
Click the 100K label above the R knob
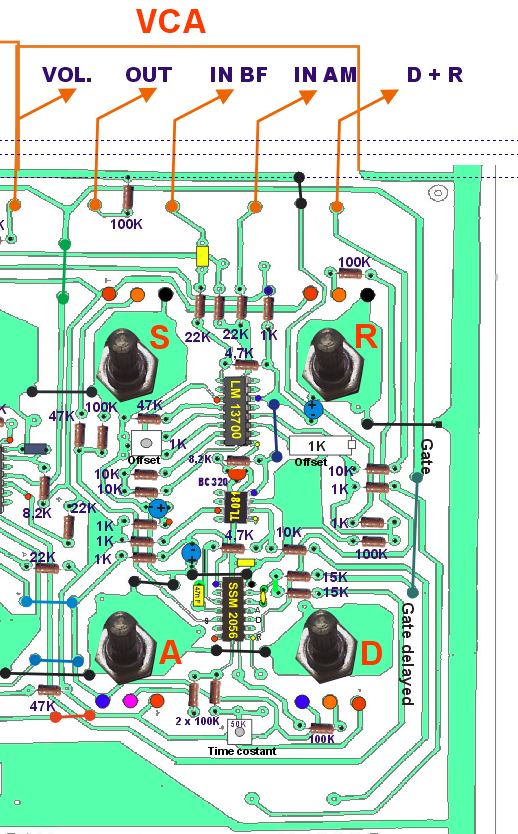pyautogui.click(x=354, y=262)
